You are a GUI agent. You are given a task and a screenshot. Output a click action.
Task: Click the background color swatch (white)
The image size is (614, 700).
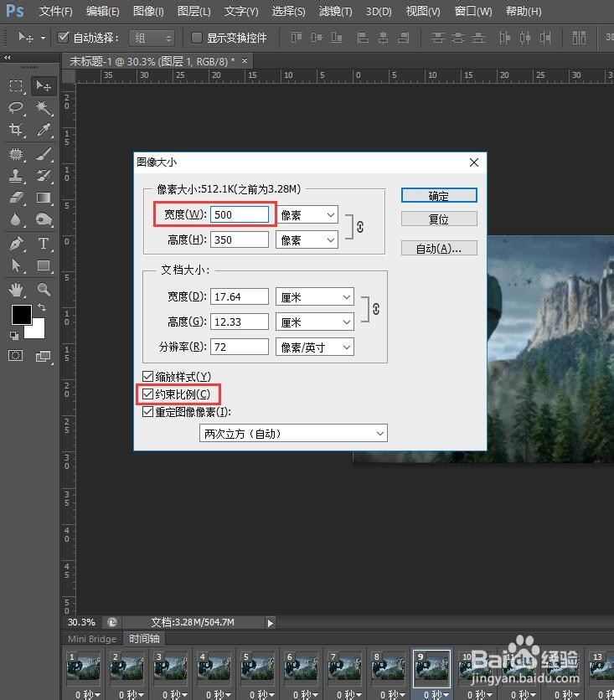(38, 331)
